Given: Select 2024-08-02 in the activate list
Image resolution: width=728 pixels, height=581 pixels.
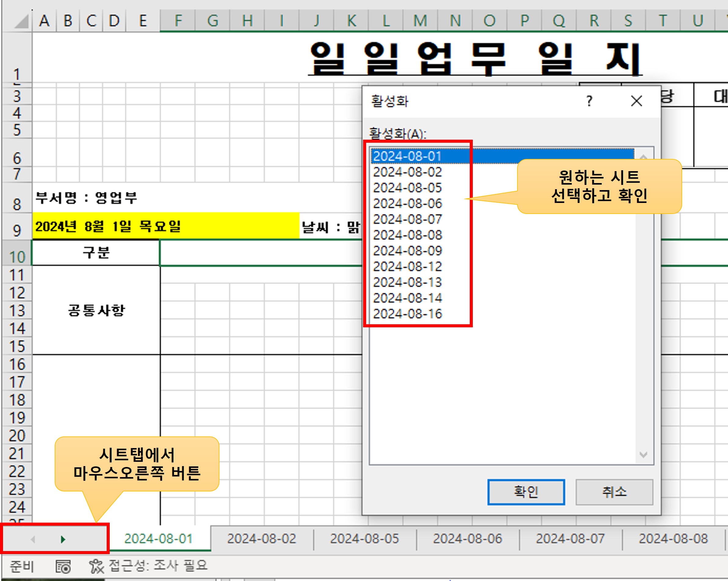Looking at the screenshot, I should pyautogui.click(x=502, y=172).
